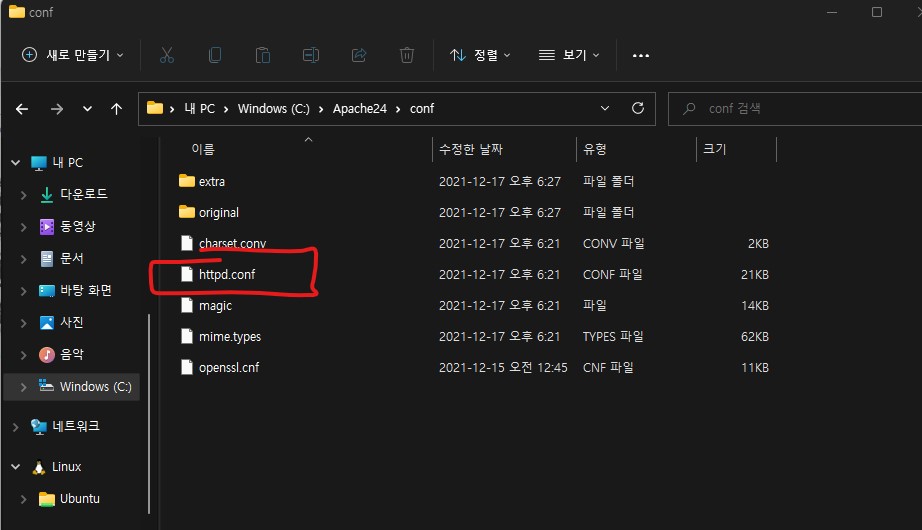Sort by 수정한 날짜 column header
Image resolution: width=922 pixels, height=530 pixels.
click(471, 149)
